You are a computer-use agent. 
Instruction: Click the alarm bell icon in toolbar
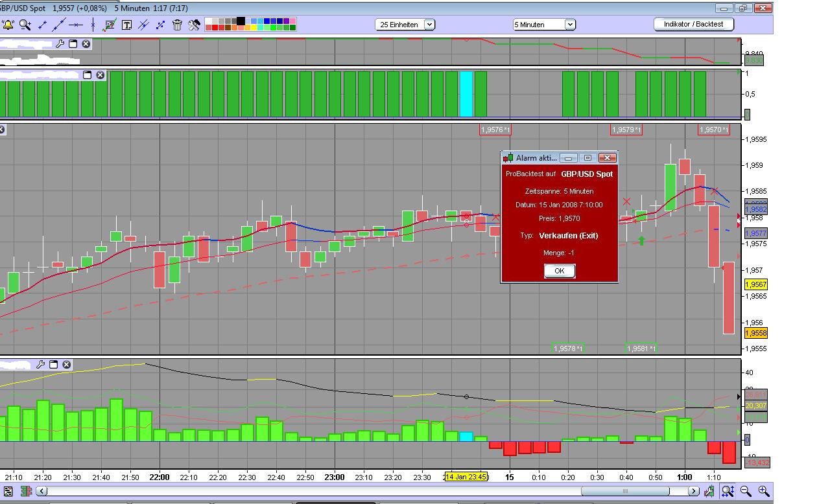8,25
